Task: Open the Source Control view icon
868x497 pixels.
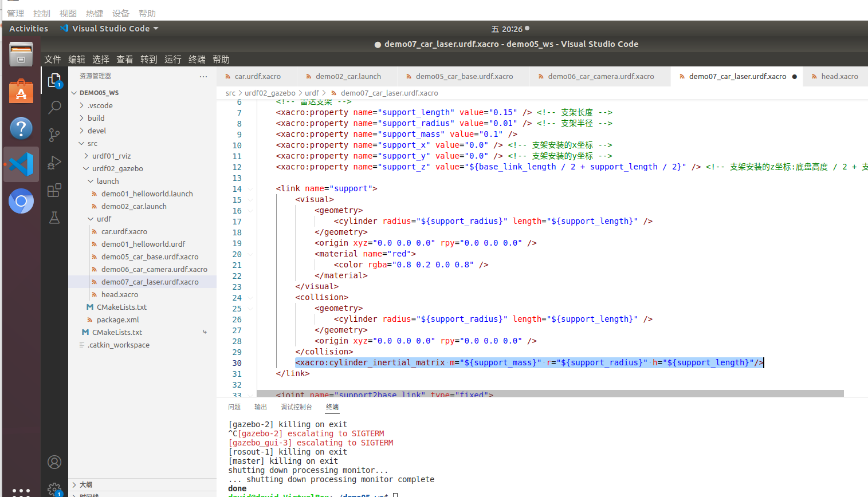Action: pos(54,135)
